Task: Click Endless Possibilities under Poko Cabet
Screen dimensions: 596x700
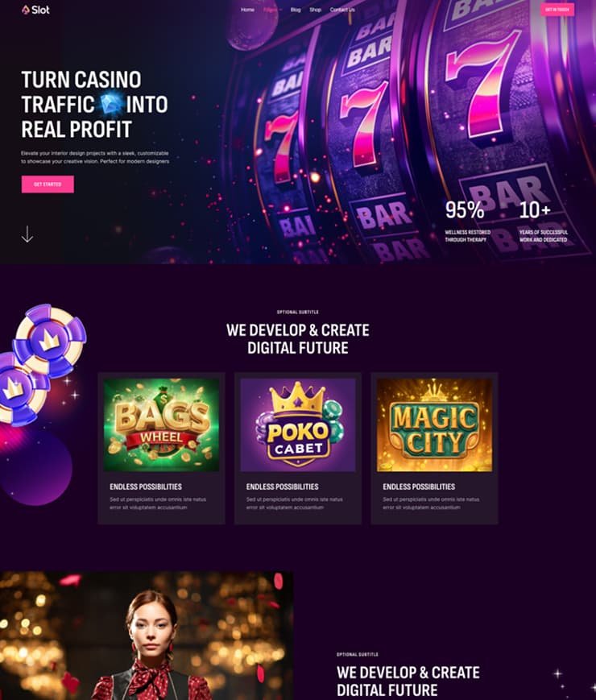Action: [x=282, y=487]
